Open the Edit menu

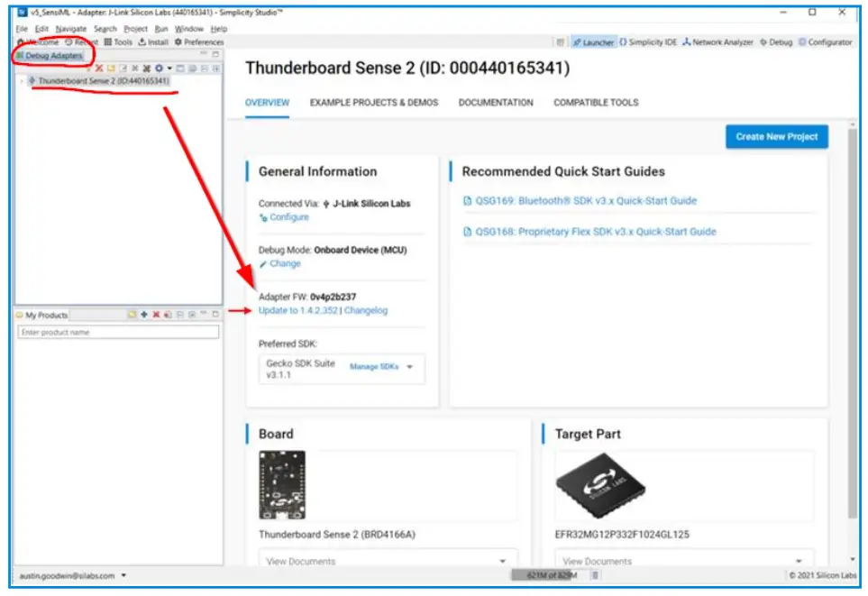(42, 29)
